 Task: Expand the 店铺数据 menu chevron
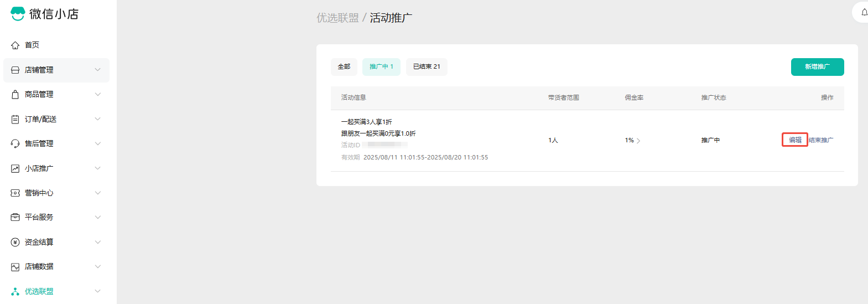click(x=97, y=266)
